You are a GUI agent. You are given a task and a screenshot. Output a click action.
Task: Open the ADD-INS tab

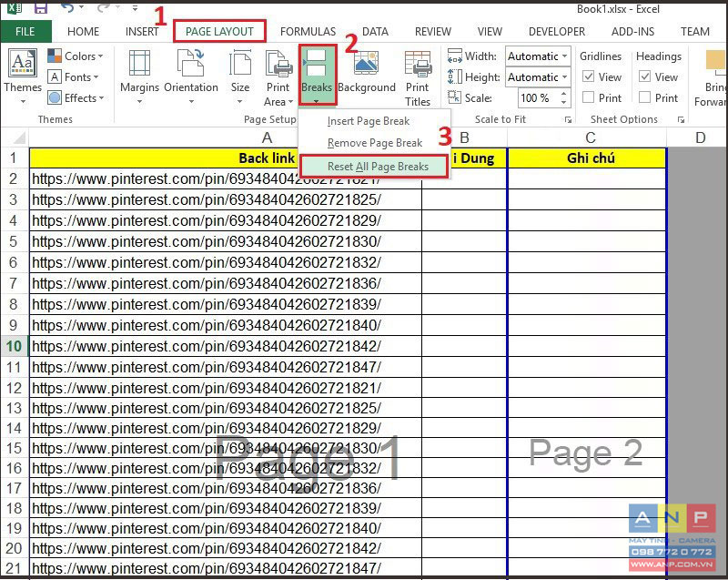tap(632, 32)
